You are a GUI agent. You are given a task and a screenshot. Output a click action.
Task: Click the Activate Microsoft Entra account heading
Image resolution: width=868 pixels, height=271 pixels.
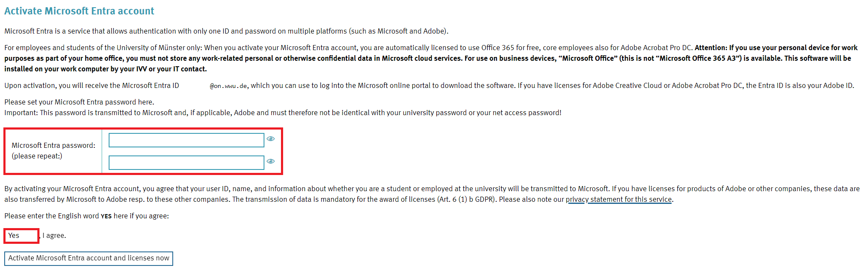point(79,11)
